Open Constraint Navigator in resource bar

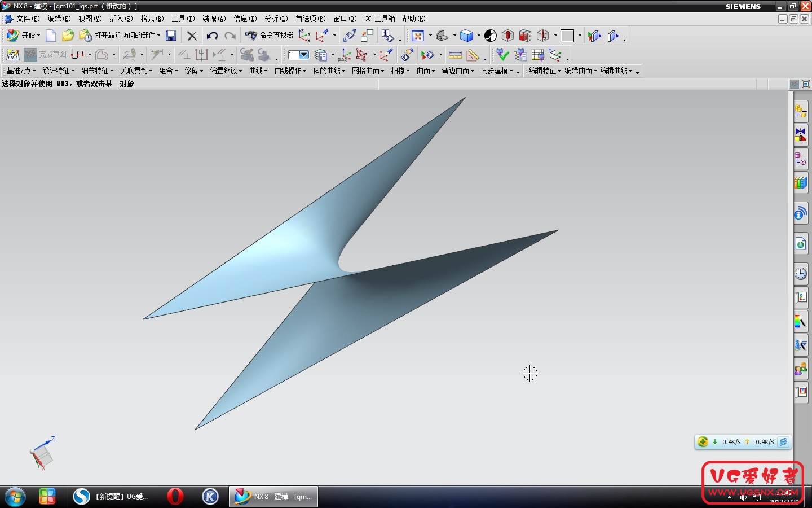(801, 135)
